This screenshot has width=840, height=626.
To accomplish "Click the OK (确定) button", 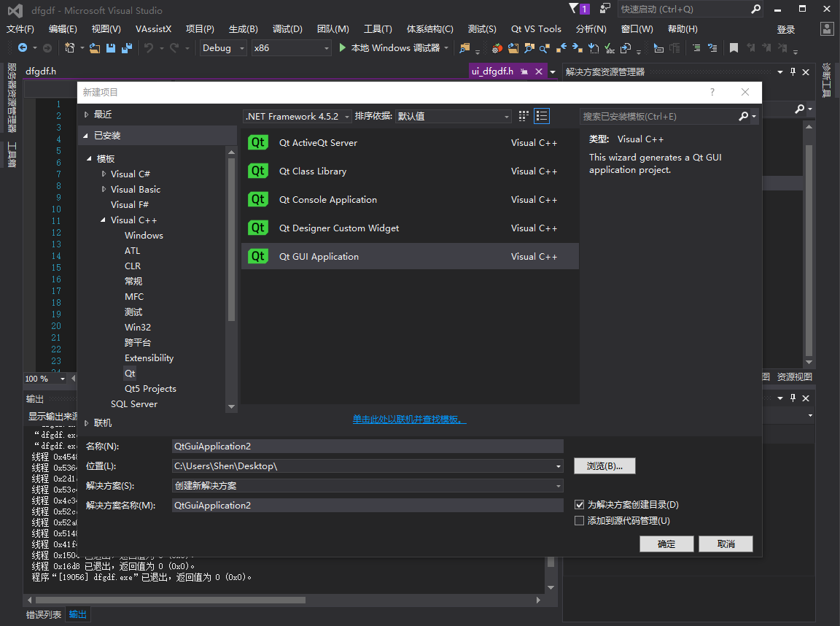I will click(666, 544).
